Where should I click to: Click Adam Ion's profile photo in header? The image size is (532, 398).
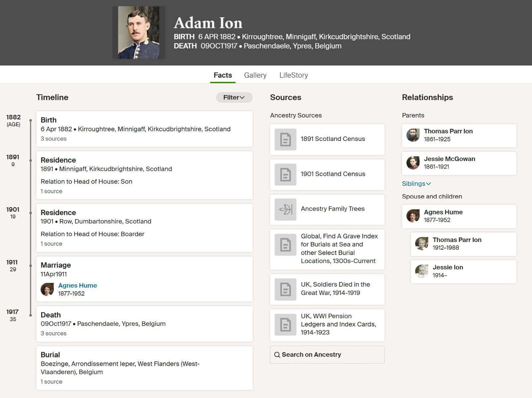(x=139, y=33)
